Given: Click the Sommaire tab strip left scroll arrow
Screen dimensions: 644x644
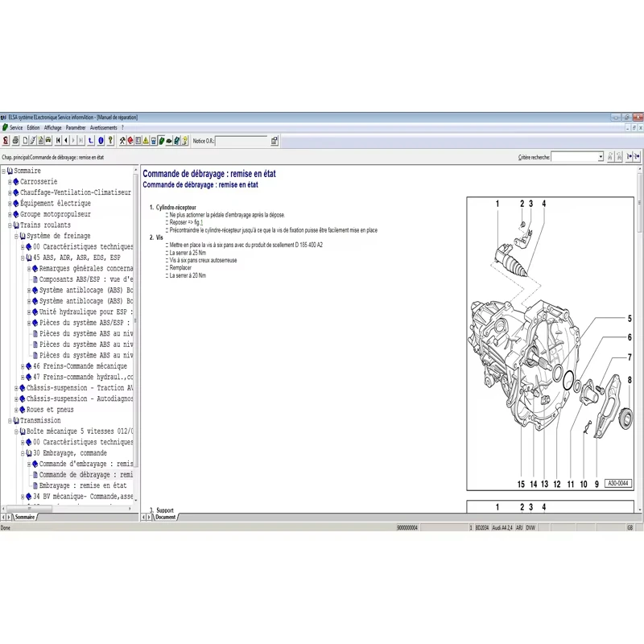Looking at the screenshot, I should coord(4,517).
